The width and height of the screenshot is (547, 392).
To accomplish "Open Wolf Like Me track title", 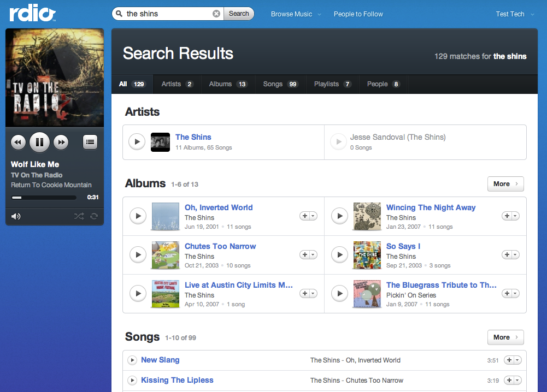I will click(x=35, y=164).
